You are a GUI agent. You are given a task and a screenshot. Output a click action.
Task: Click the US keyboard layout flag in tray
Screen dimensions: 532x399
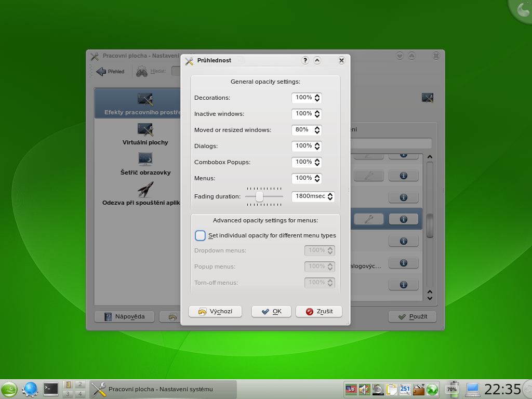351,390
